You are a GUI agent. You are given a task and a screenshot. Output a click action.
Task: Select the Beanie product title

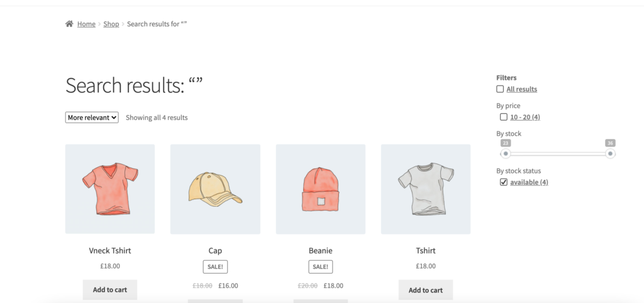[x=321, y=250]
